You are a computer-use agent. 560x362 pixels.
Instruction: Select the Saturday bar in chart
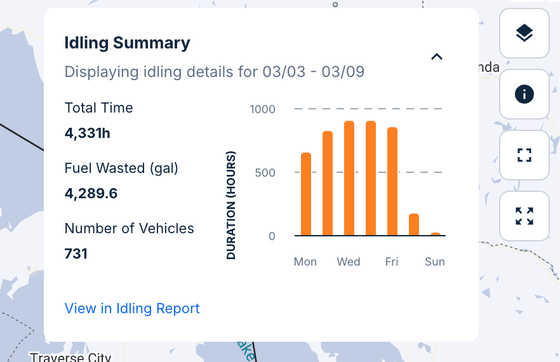414,225
